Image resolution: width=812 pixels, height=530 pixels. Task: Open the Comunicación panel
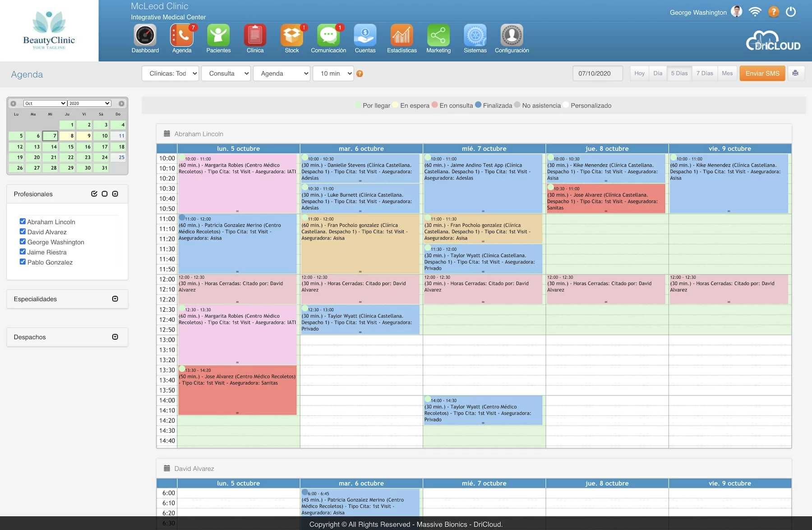tap(328, 38)
